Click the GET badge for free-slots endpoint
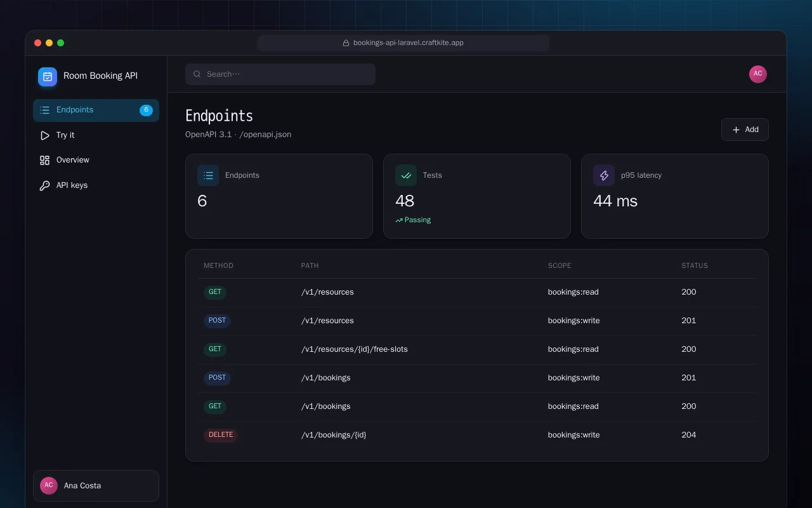812x508 pixels. (x=215, y=349)
